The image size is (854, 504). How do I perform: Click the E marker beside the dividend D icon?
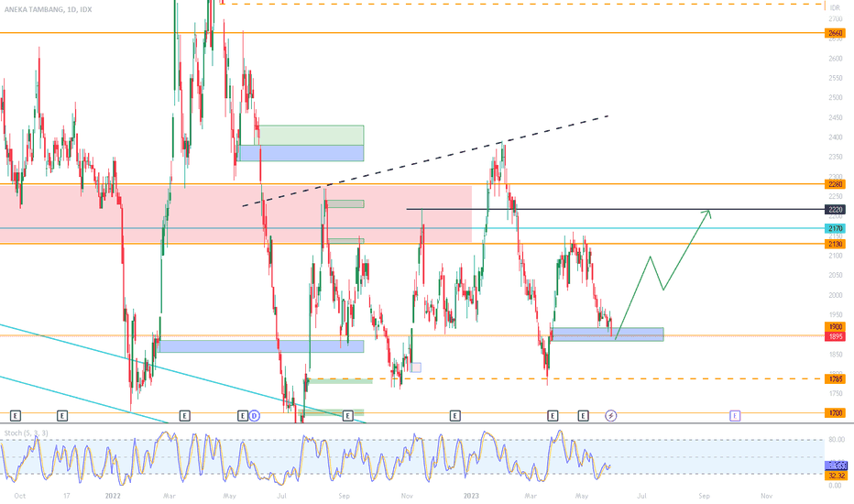point(243,416)
